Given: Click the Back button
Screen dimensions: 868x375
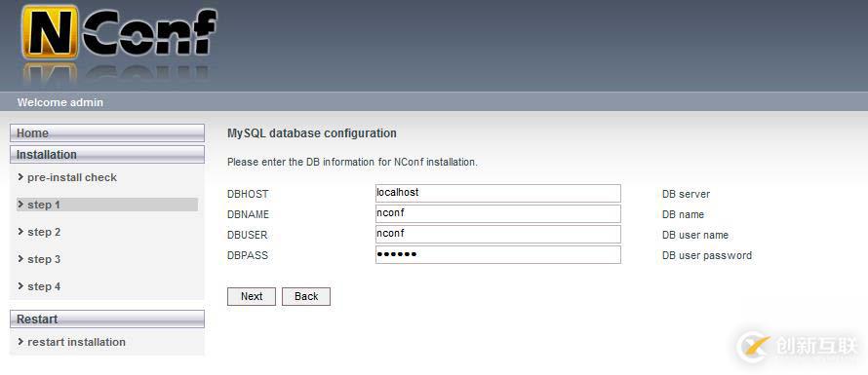Looking at the screenshot, I should [x=306, y=296].
